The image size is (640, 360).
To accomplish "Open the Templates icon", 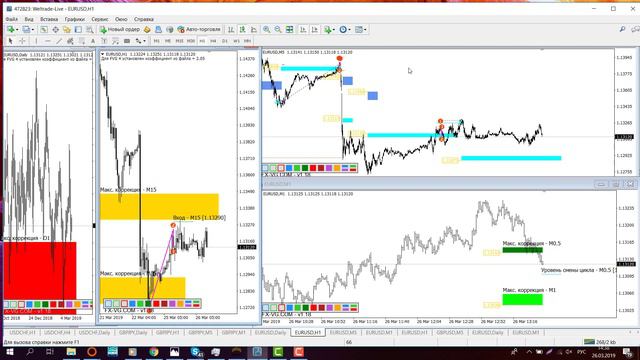I will (x=359, y=29).
